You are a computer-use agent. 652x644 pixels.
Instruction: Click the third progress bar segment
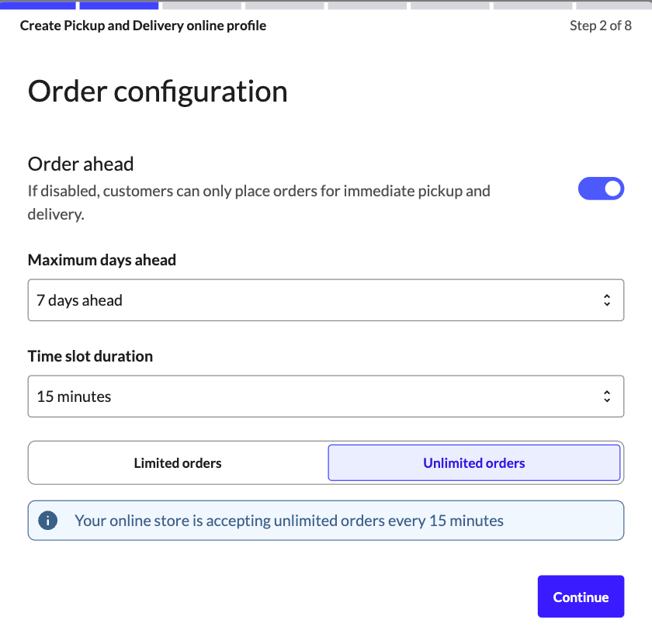[202, 5]
